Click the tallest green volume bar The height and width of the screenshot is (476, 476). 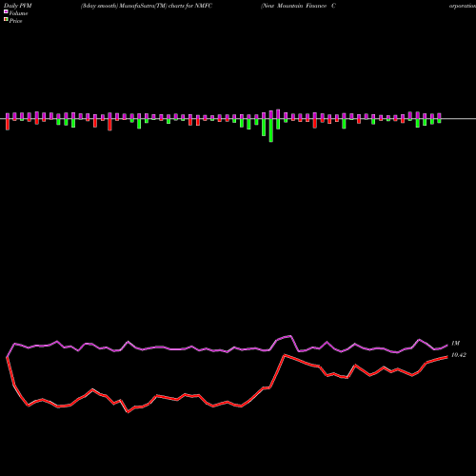click(271, 130)
